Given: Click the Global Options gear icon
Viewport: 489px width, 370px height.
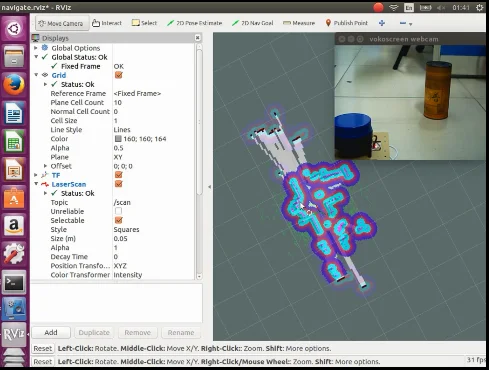Looking at the screenshot, I should (45, 48).
